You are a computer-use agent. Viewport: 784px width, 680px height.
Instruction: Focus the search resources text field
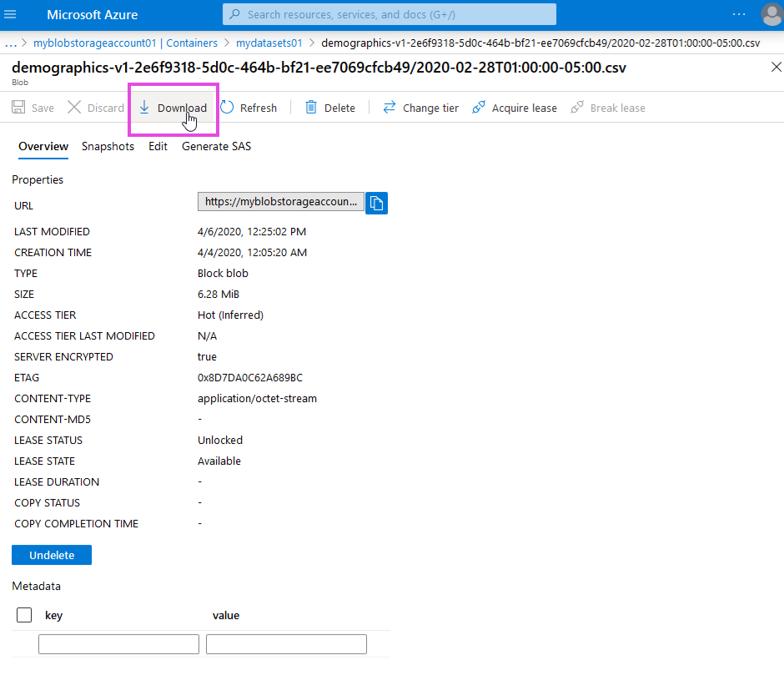389,14
